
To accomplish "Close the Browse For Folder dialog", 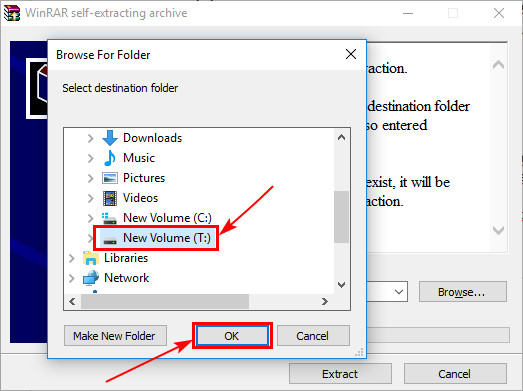I will coord(351,54).
